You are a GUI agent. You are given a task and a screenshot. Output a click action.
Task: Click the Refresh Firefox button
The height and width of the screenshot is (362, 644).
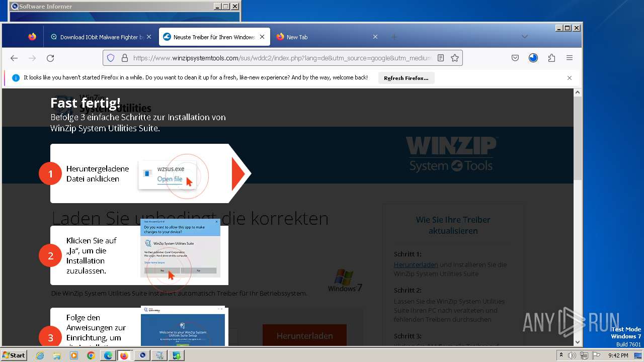pyautogui.click(x=406, y=78)
